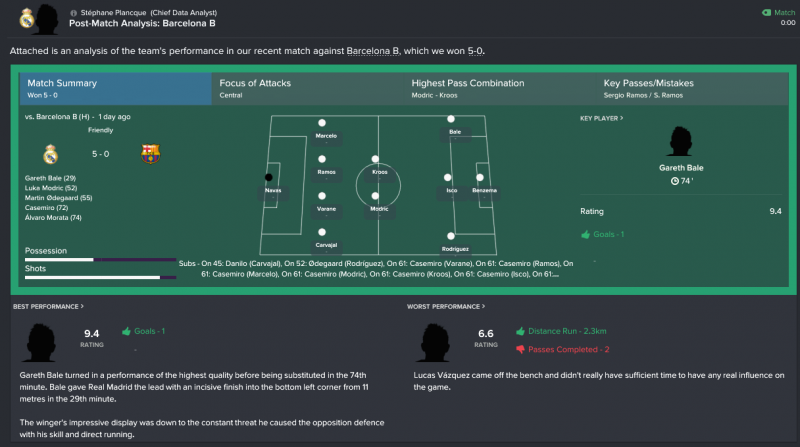This screenshot has height=447, width=800.
Task: Click the red thumbs-down Passes Completed icon
Action: (x=520, y=350)
